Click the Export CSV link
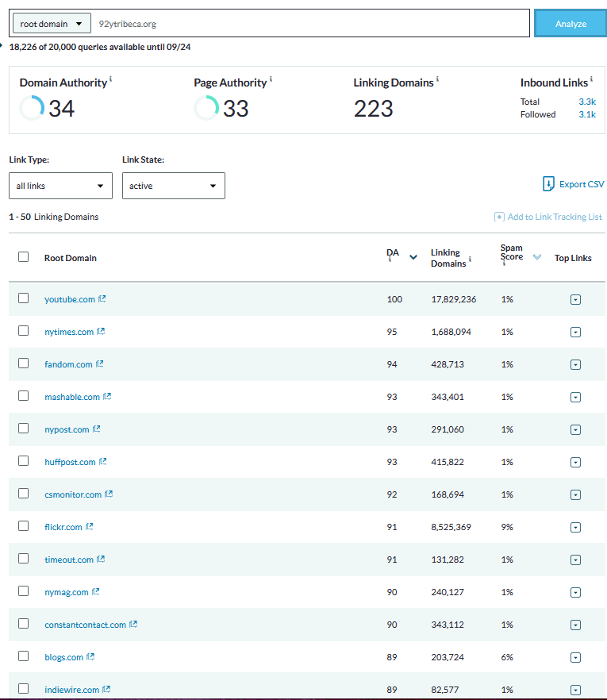607x700 pixels. click(x=582, y=184)
